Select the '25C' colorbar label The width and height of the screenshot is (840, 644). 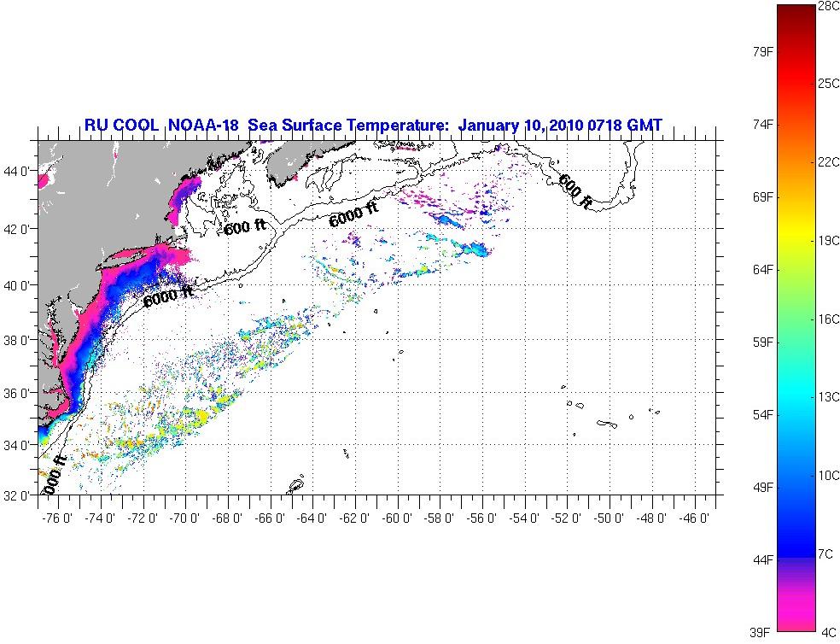point(828,84)
